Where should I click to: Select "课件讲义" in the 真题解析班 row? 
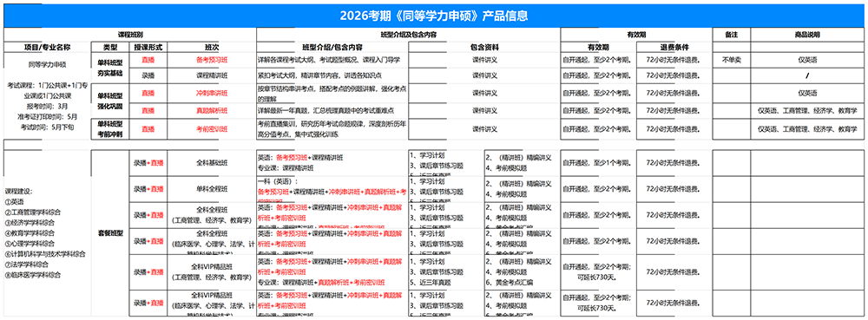pos(484,110)
